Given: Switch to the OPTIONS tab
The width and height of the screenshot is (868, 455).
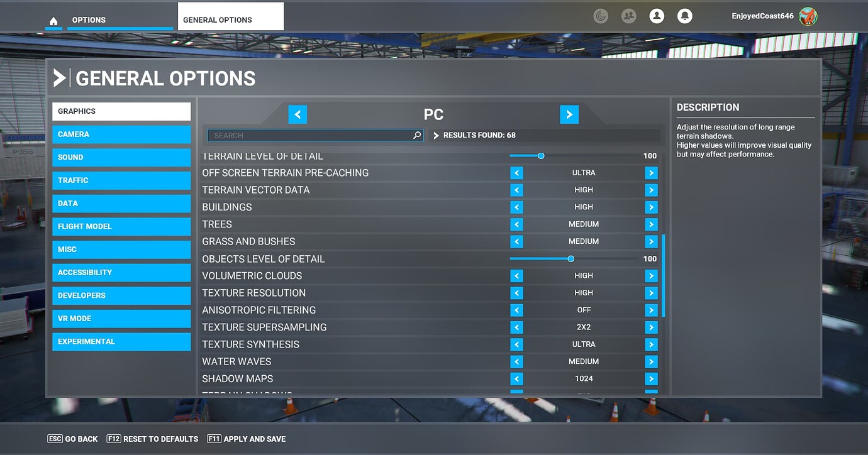Looking at the screenshot, I should (88, 20).
